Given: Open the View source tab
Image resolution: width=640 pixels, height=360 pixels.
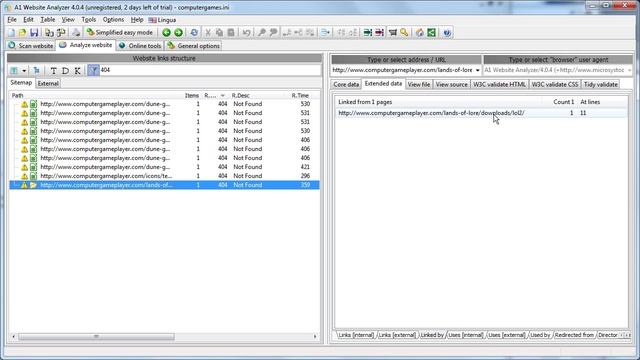Looking at the screenshot, I should 451,84.
